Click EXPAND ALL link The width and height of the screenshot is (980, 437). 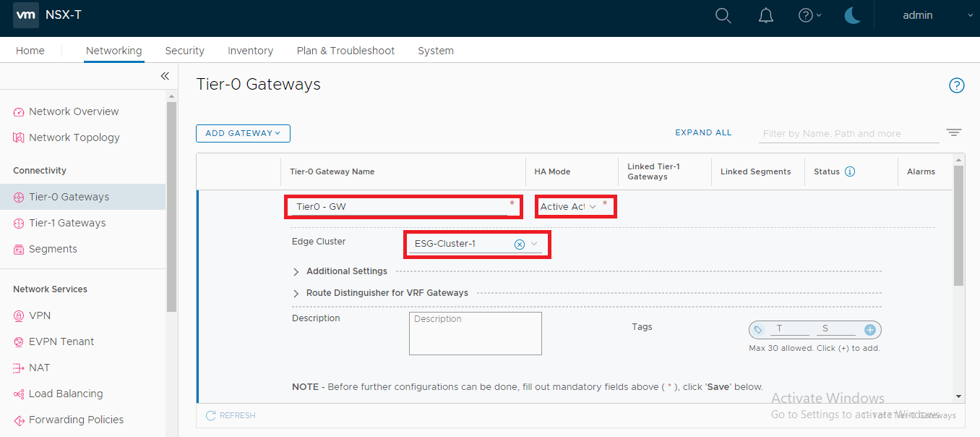pyautogui.click(x=703, y=132)
